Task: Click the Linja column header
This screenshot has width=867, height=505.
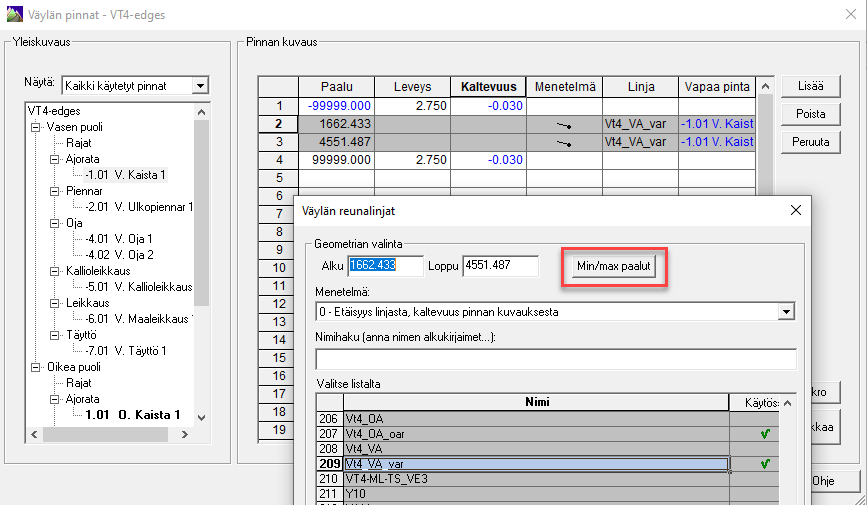Action: point(641,87)
